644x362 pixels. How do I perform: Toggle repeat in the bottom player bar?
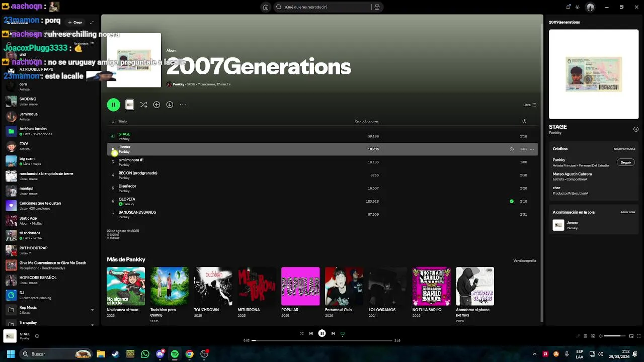[x=343, y=333]
